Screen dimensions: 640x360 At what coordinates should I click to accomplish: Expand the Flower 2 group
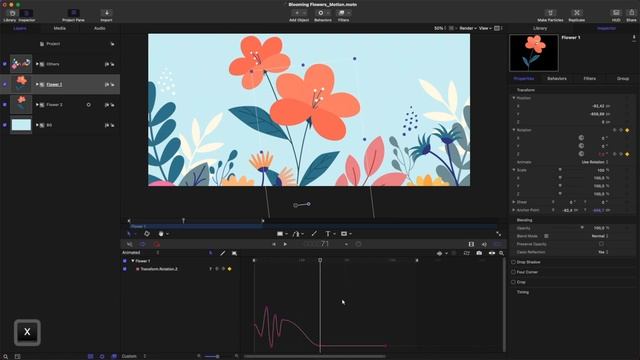(37, 105)
